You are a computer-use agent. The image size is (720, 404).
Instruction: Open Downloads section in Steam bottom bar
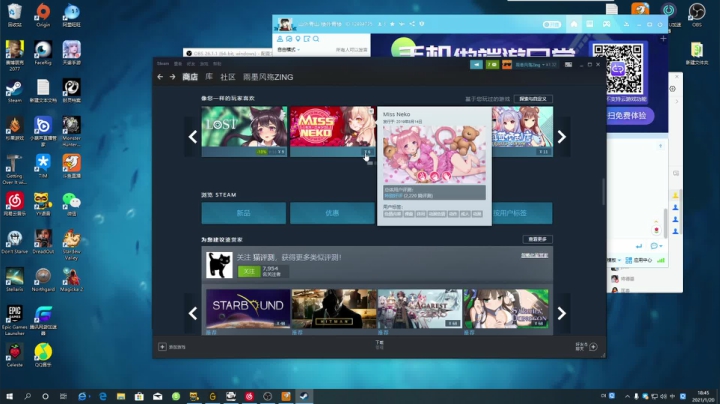click(379, 344)
